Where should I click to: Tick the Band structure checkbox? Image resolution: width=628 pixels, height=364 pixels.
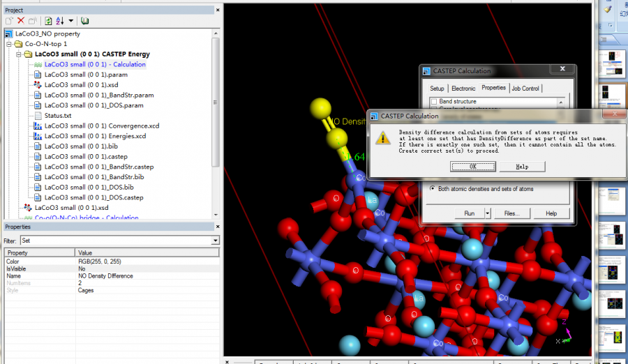tap(434, 102)
